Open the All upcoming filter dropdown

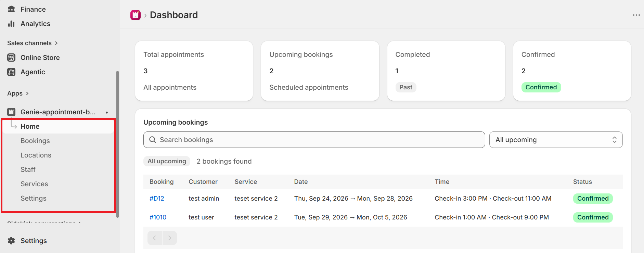pos(556,140)
